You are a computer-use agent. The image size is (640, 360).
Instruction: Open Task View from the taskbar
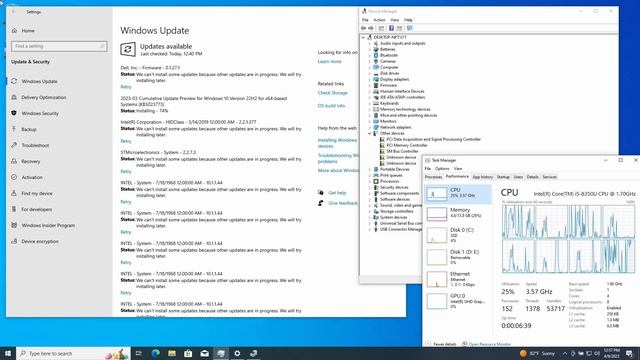click(138, 353)
